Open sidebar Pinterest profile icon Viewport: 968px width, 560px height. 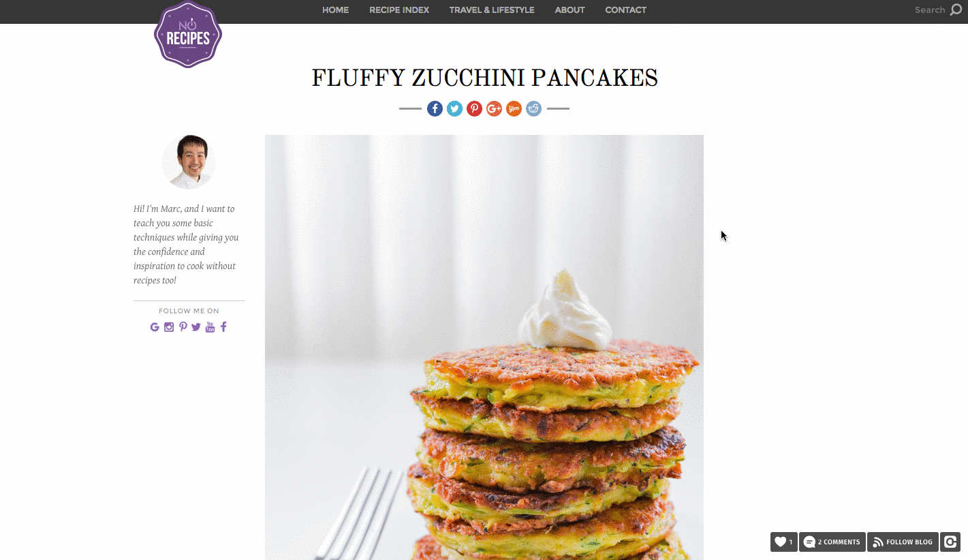coord(183,327)
